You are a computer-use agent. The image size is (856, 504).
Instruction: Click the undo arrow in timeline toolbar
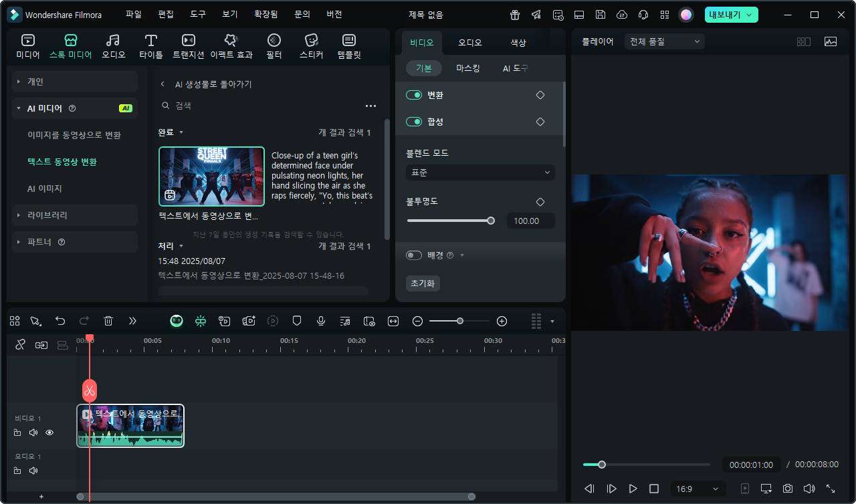(x=60, y=321)
